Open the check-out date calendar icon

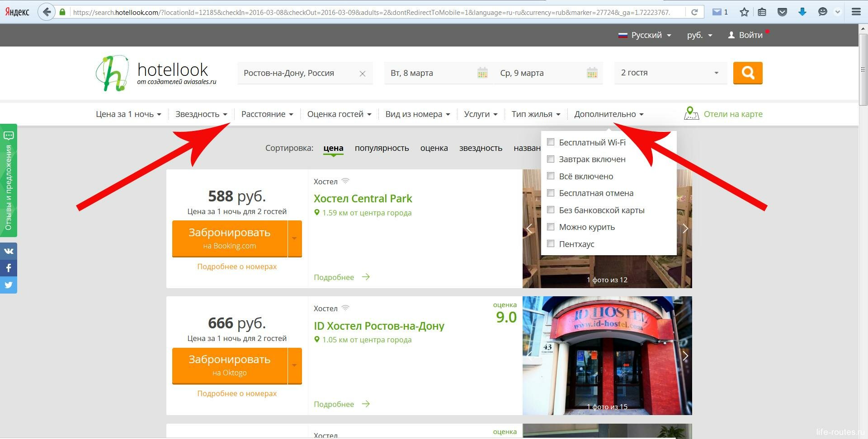592,73
